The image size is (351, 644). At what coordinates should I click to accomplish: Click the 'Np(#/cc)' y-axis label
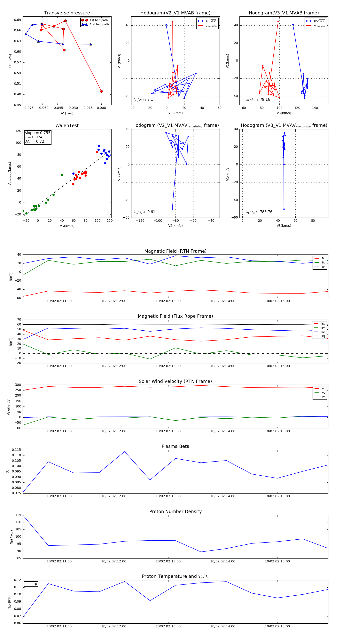click(x=11, y=537)
